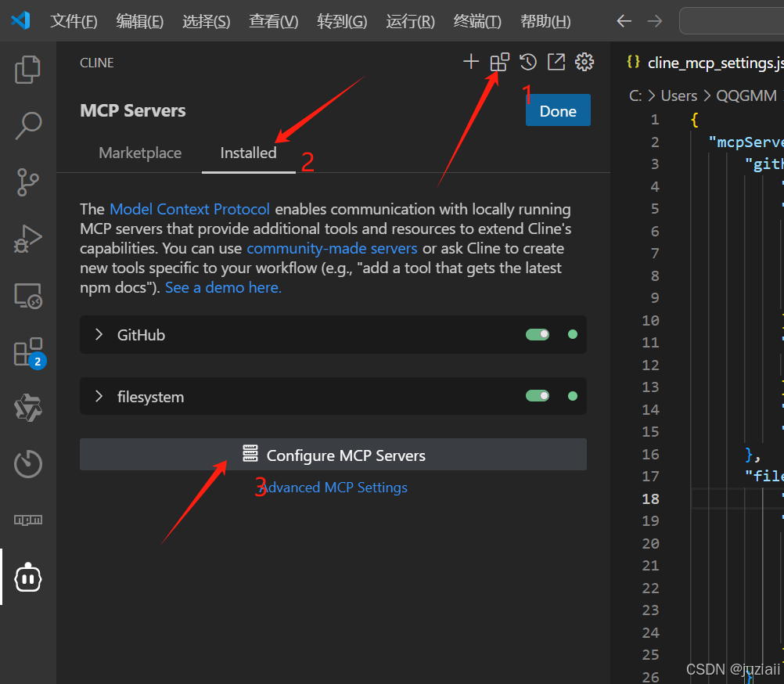Viewport: 784px width, 684px height.
Task: Go forward with the right arrow
Action: point(654,21)
